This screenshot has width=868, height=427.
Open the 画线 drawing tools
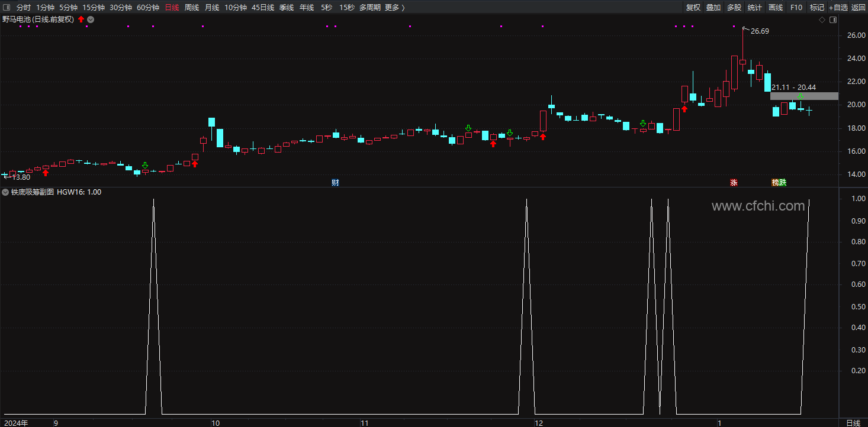tap(776, 8)
